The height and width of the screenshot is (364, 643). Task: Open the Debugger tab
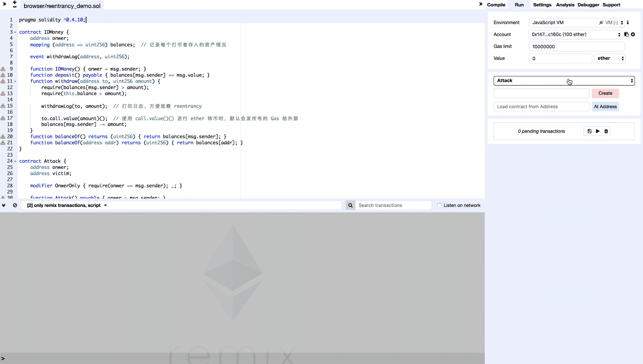[588, 5]
